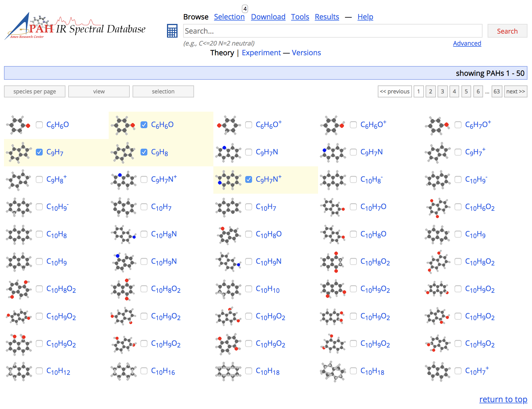The height and width of the screenshot is (409, 532).
Task: Click the C10H16 molecule structure image
Action: [123, 371]
